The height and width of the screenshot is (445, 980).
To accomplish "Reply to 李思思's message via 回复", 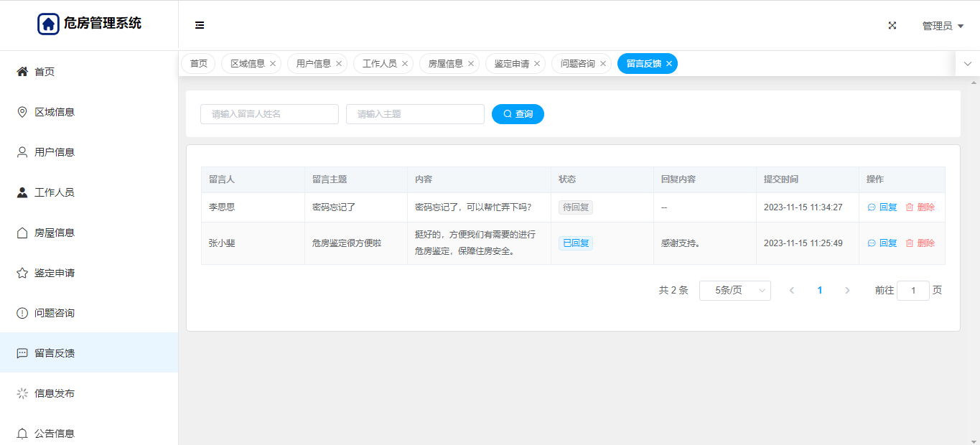I will pos(883,207).
